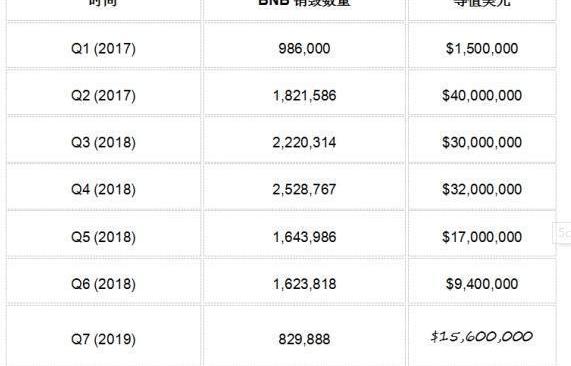Viewport: 571px width, 366px height.
Task: Click the Q3 (2018) cell
Action: pyautogui.click(x=103, y=142)
